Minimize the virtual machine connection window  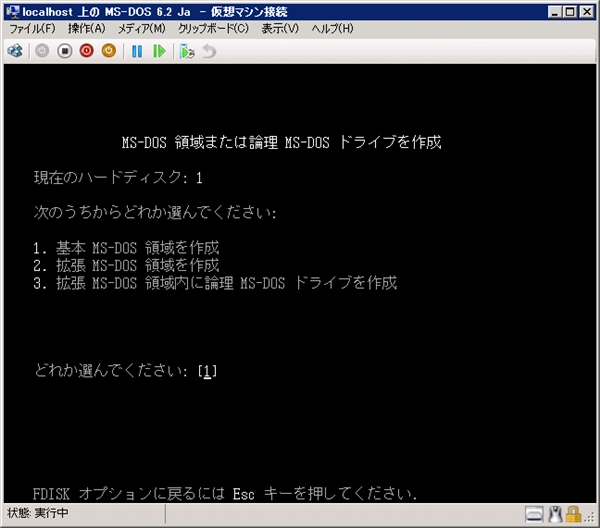pyautogui.click(x=554, y=12)
